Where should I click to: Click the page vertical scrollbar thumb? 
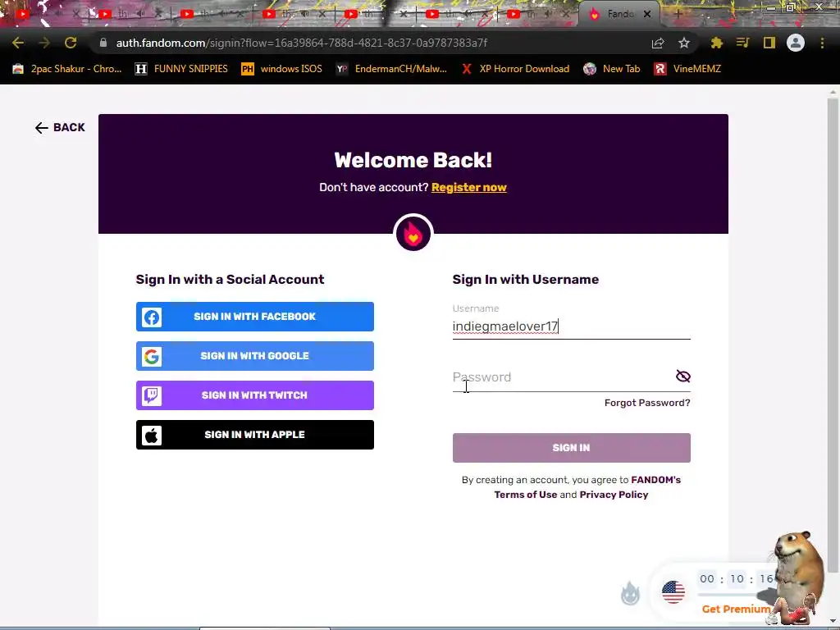pyautogui.click(x=833, y=335)
